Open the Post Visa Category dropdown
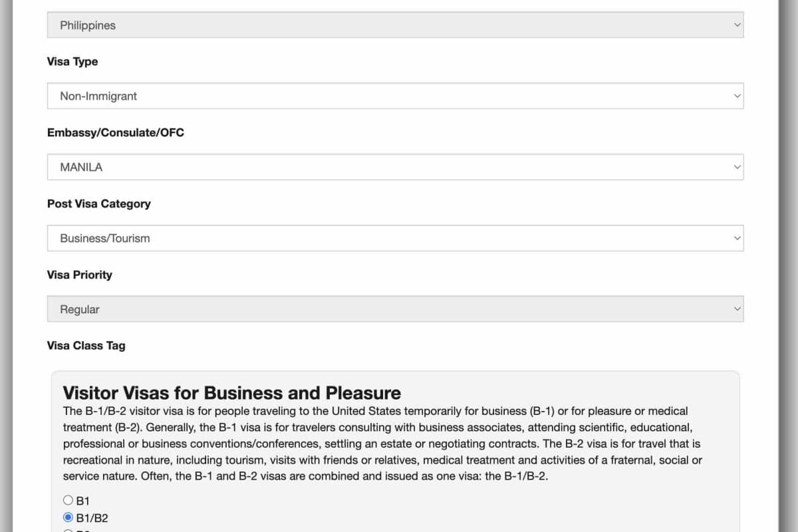 [395, 238]
